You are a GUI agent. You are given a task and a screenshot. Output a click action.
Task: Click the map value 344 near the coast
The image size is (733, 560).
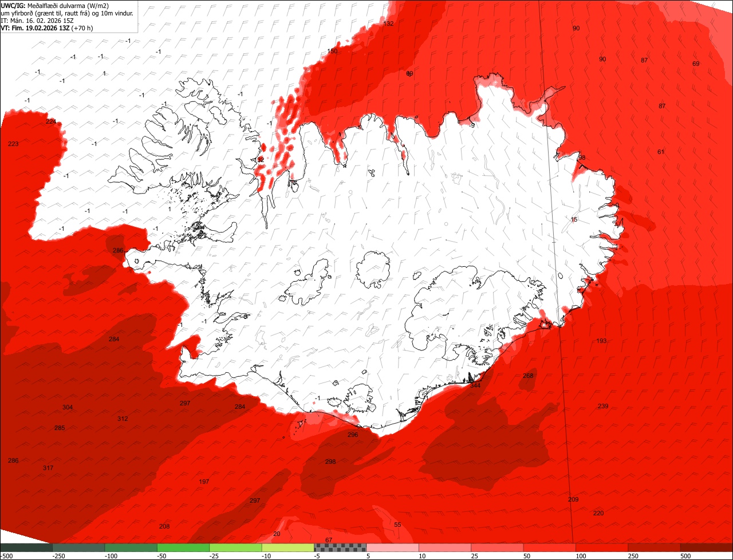click(475, 385)
